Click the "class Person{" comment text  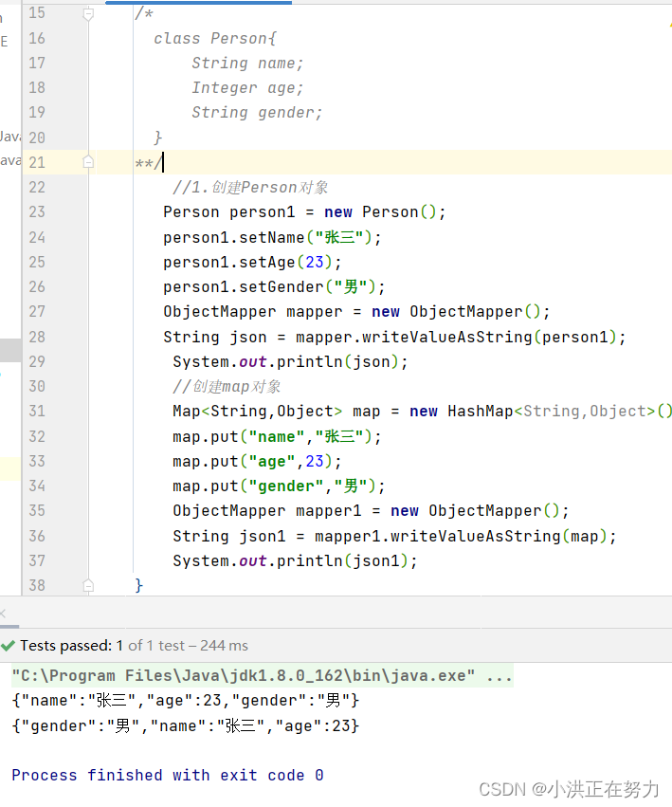tap(215, 39)
